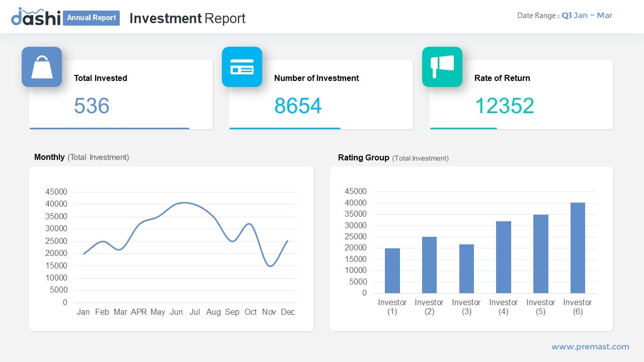
Task: Click the dashi logo
Action: point(36,17)
